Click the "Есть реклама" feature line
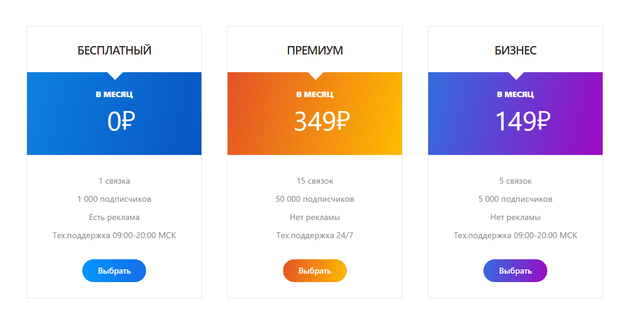This screenshot has height=326, width=644. (x=114, y=217)
